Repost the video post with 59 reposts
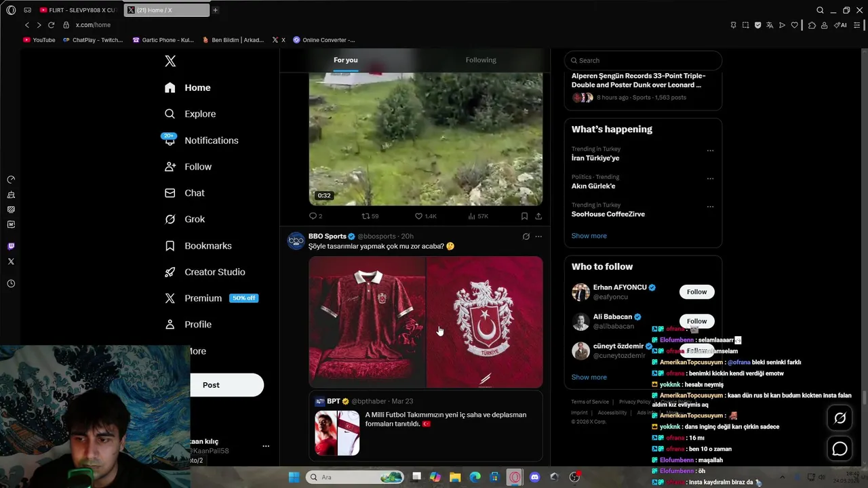This screenshot has width=868, height=488. 370,216
